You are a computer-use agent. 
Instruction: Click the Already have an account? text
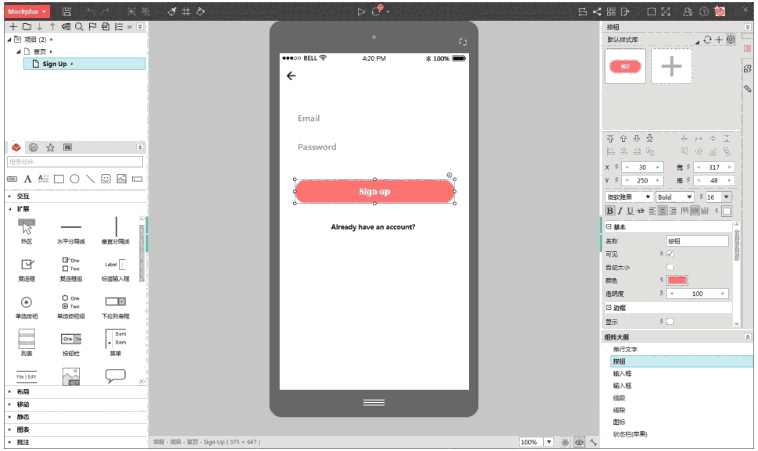373,227
